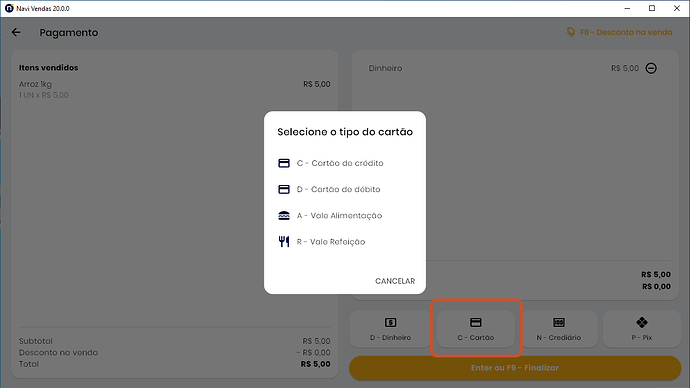
Task: Click the - R$ 0,00 discount value
Action: [x=313, y=352]
